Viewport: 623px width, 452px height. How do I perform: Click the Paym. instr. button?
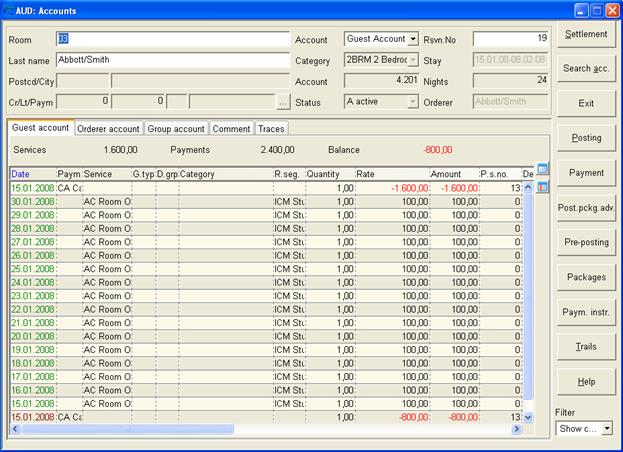[x=586, y=312]
